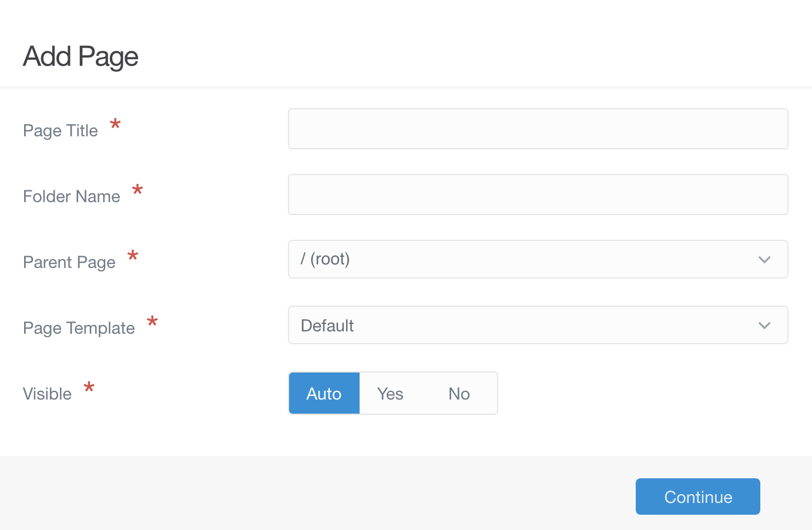Click the chevron arrow in the Page Template field
Screen dimensions: 812x530
[x=764, y=326]
